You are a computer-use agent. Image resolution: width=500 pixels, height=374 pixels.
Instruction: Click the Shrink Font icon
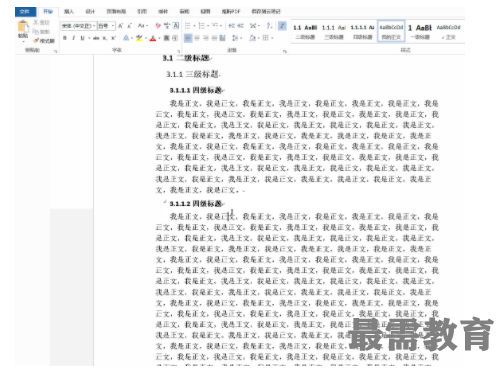tap(129, 26)
